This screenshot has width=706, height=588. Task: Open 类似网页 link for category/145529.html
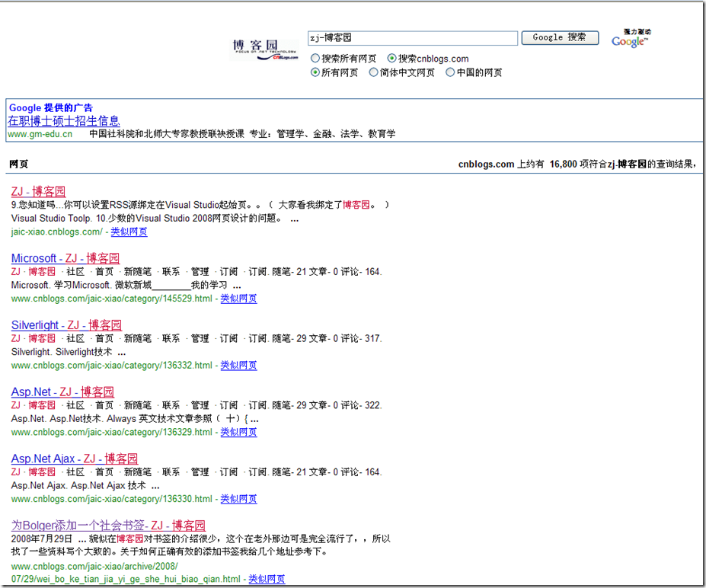[x=238, y=298]
